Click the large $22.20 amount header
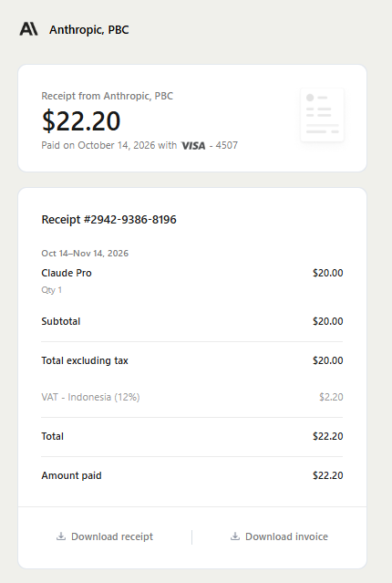 (81, 120)
